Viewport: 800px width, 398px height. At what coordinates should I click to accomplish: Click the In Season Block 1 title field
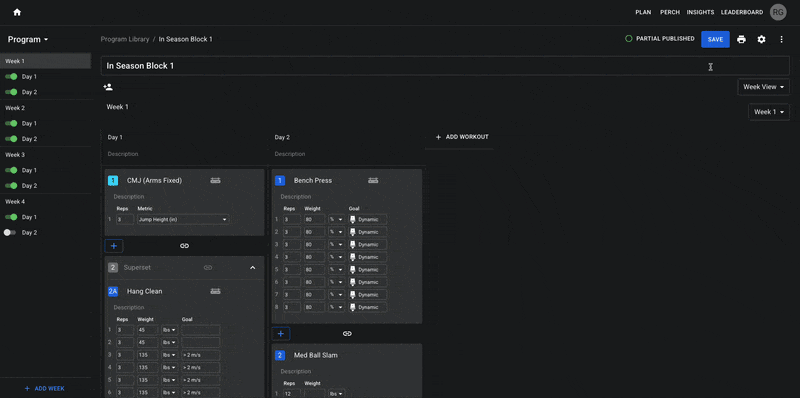(445, 66)
